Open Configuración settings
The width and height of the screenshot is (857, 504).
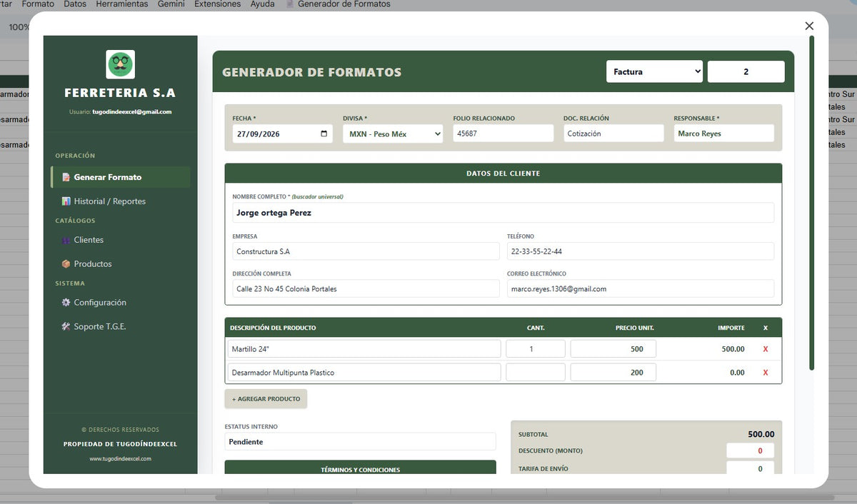[120, 303]
